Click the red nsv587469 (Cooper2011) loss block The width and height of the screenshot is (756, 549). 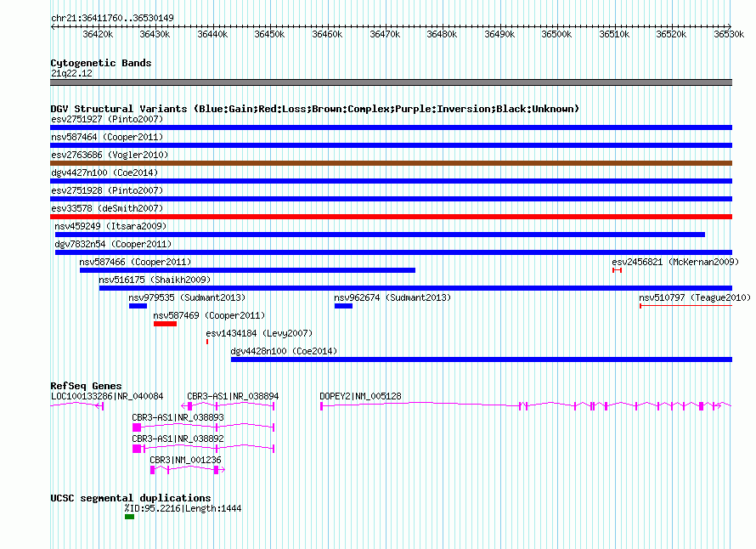pos(166,324)
